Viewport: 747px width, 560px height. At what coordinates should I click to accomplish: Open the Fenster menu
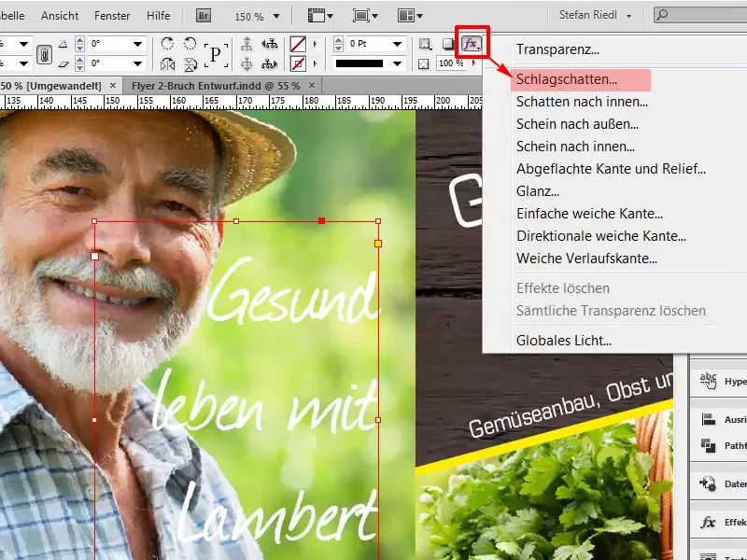112,16
